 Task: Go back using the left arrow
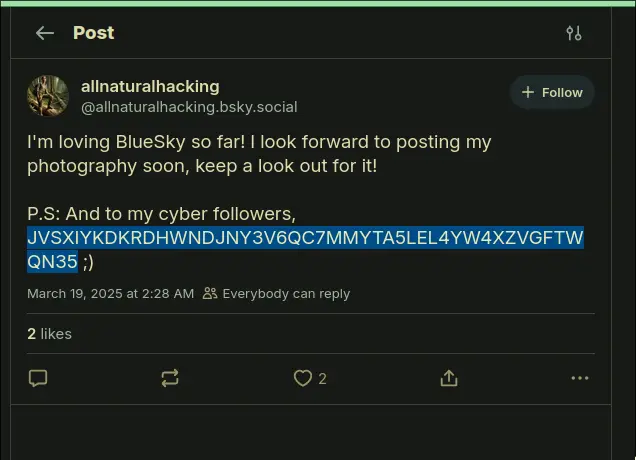[x=44, y=33]
